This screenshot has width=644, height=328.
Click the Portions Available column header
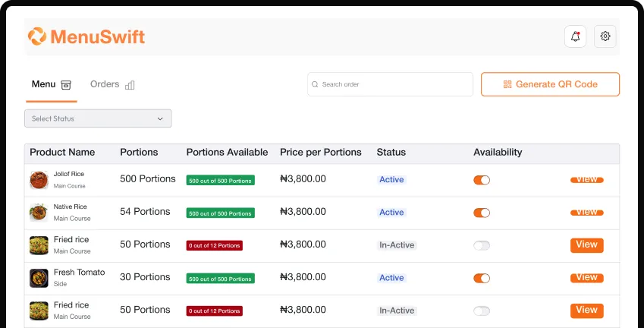(227, 152)
